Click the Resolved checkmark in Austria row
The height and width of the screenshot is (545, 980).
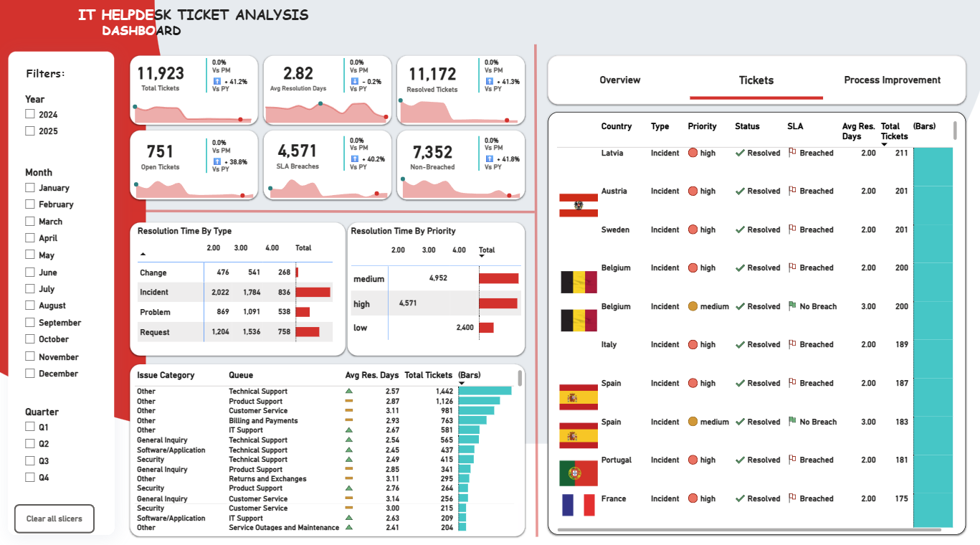tap(740, 191)
